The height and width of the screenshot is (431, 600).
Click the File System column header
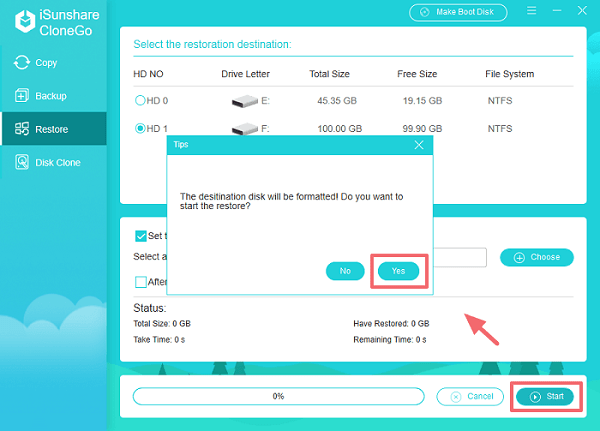pyautogui.click(x=510, y=74)
